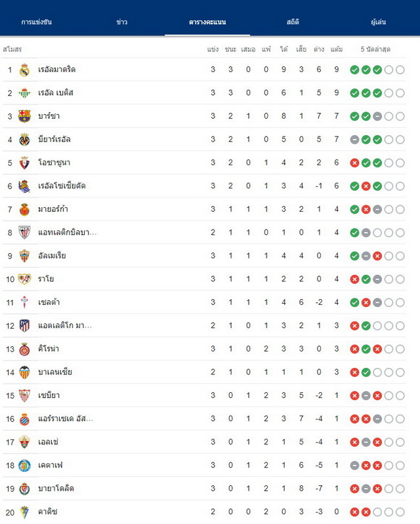The height and width of the screenshot is (524, 420).
Task: Click the แต้ม points column header
Action: click(x=337, y=49)
